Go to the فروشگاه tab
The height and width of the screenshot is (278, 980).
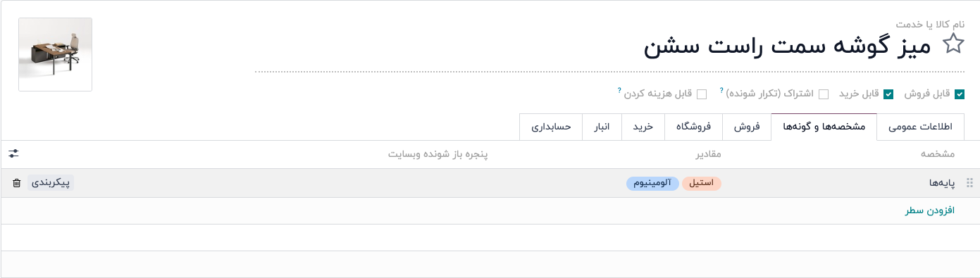point(693,127)
